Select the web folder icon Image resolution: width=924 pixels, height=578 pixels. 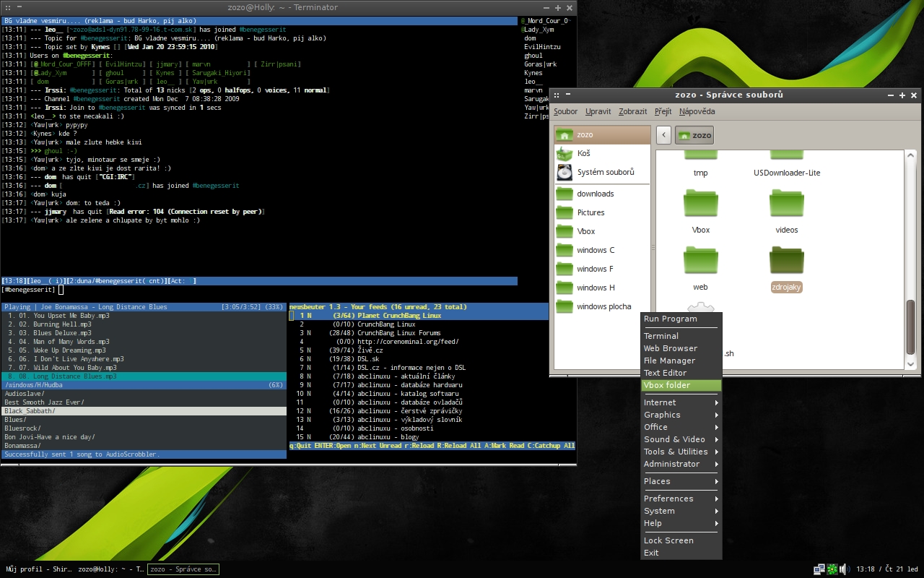tap(701, 261)
